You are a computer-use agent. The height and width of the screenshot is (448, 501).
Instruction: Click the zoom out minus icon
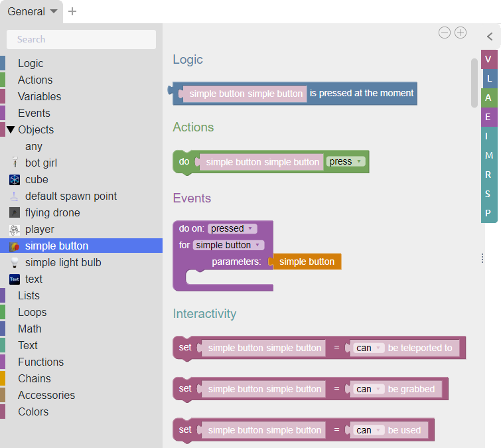pos(445,33)
